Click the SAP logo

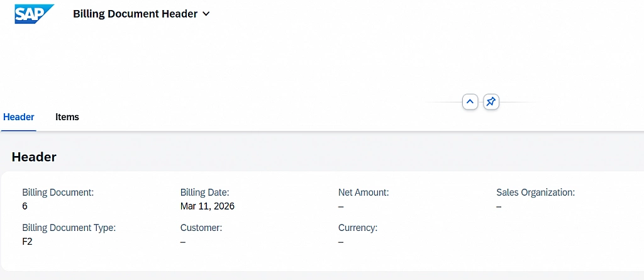(x=35, y=14)
